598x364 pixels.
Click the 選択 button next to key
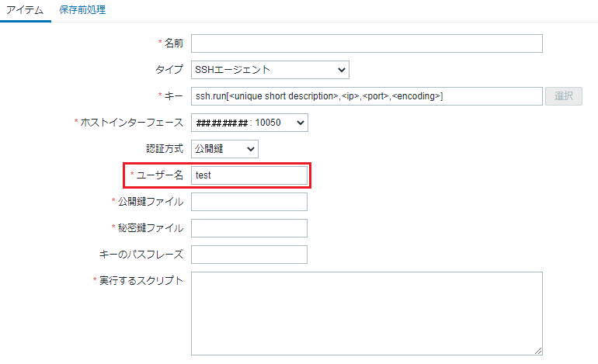(x=563, y=96)
